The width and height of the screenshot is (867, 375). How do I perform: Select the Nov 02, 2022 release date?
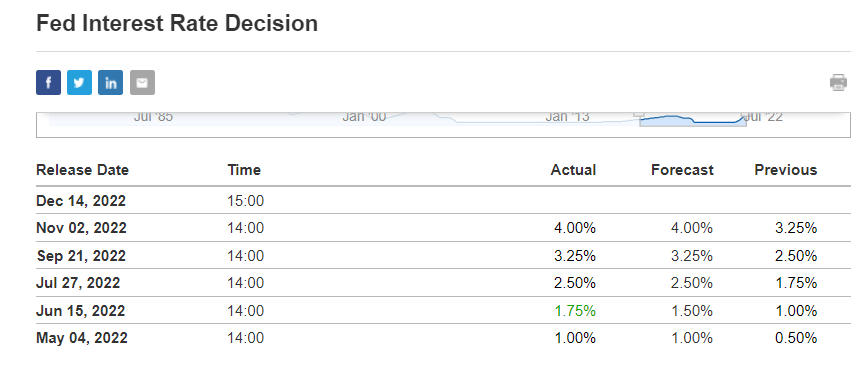tap(81, 228)
